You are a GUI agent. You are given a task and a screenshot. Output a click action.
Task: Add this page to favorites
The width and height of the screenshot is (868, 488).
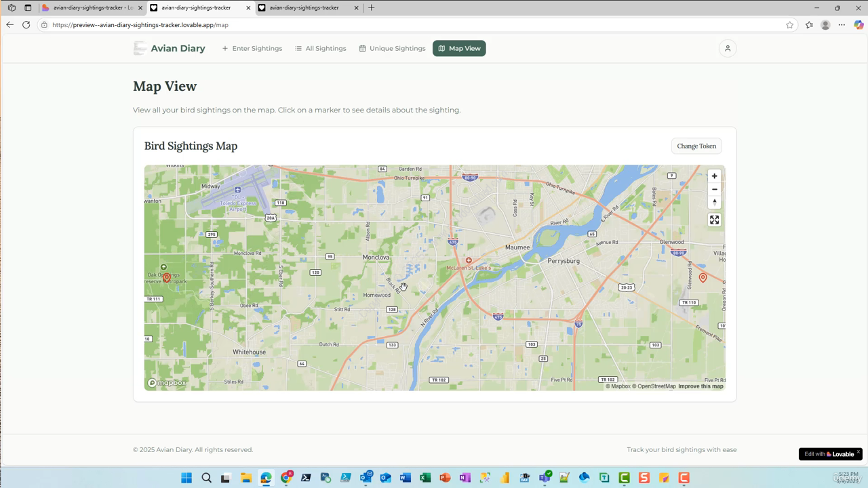tap(789, 25)
